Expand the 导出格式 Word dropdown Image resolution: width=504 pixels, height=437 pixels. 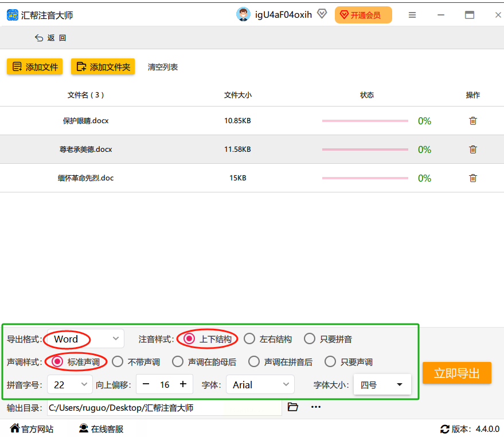116,339
